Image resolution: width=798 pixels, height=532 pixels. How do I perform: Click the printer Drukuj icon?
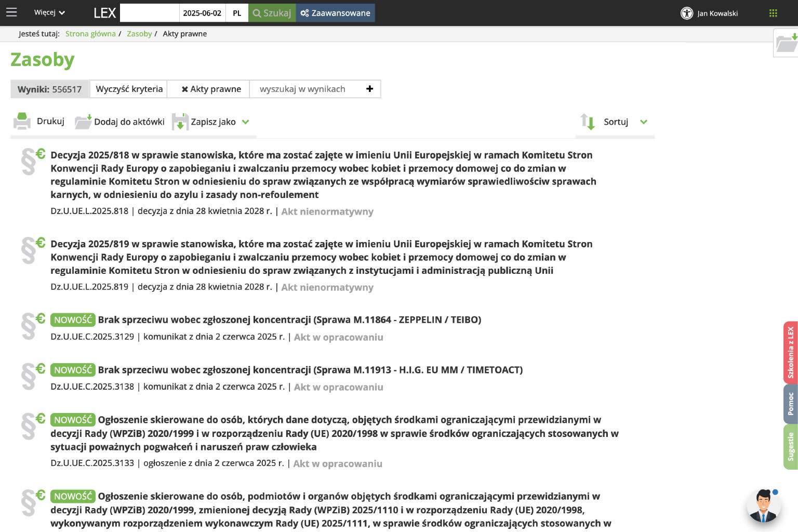click(22, 121)
